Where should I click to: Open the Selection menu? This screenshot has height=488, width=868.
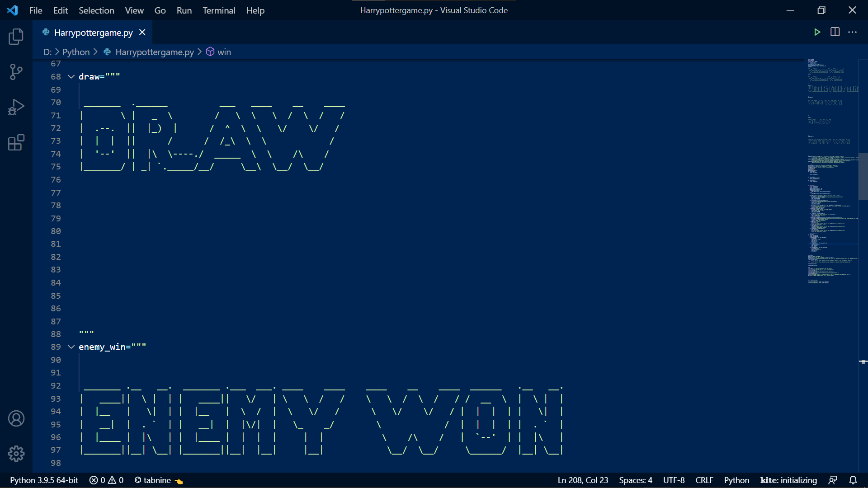96,10
